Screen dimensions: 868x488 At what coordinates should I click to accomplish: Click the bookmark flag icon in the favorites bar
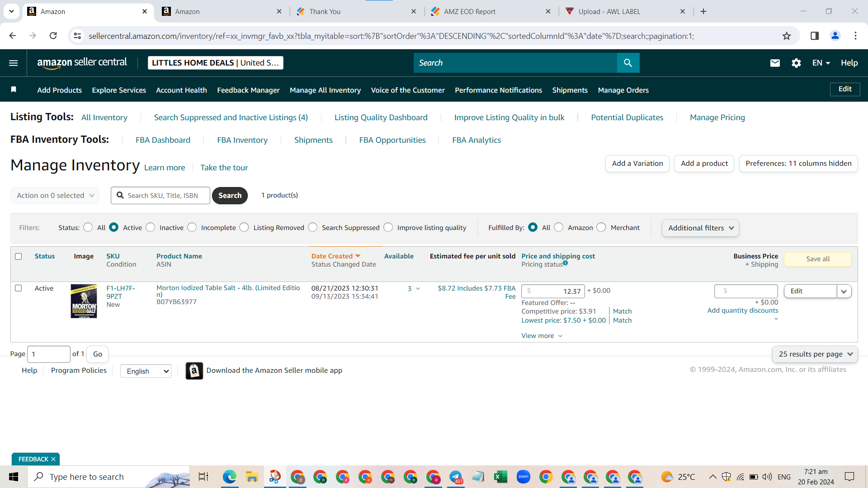[x=14, y=89]
